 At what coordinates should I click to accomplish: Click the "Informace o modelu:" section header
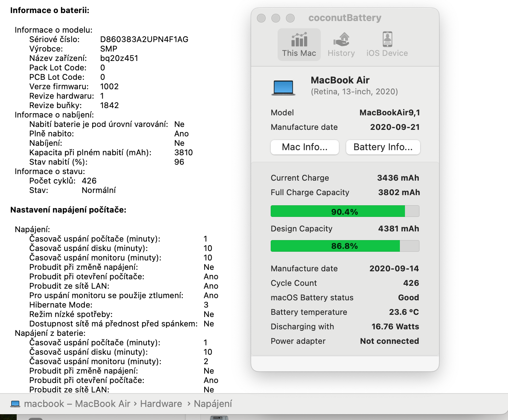[54, 30]
